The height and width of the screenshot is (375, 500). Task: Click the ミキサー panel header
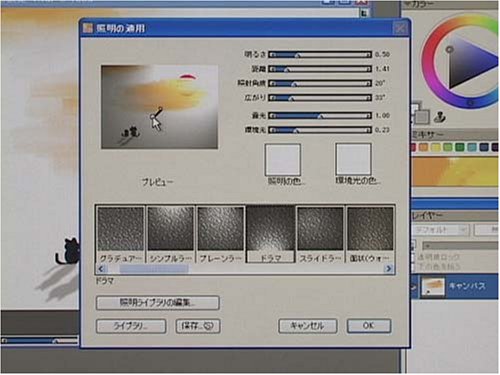(x=455, y=135)
